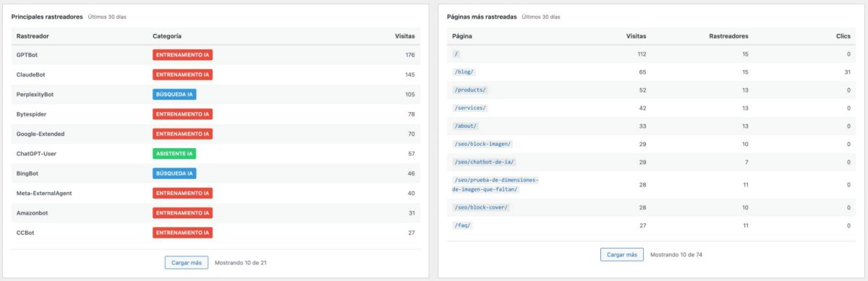The width and height of the screenshot is (868, 281).
Task: Click the Rastreadores column header
Action: tap(729, 35)
